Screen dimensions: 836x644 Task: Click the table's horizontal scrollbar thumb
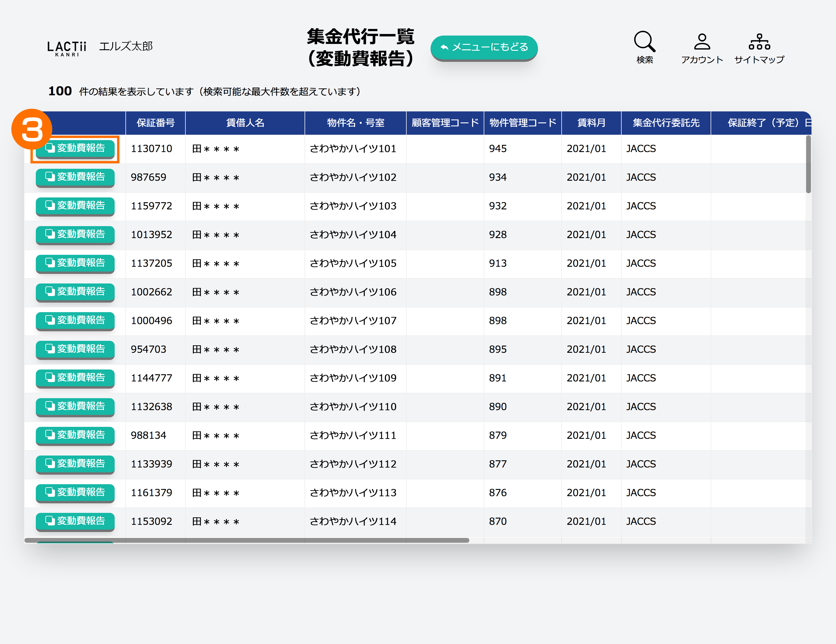click(x=247, y=540)
